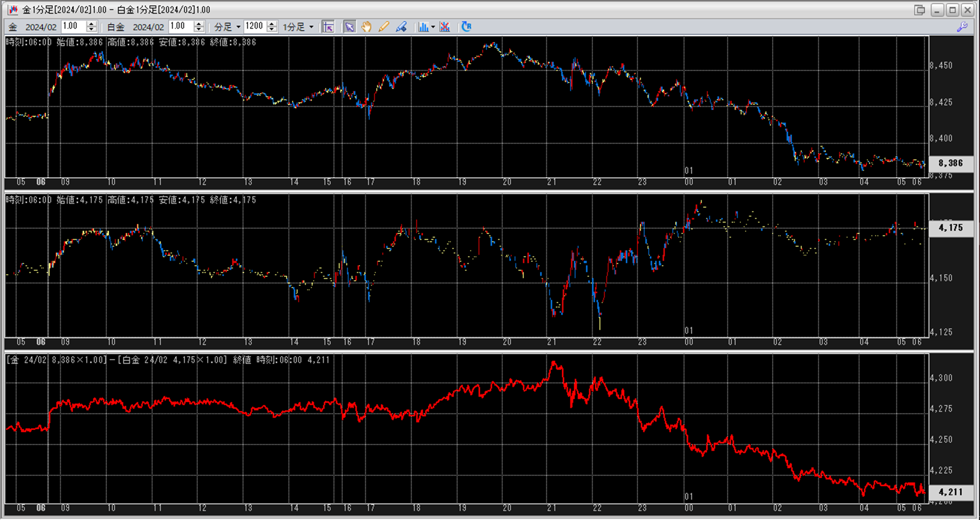Image resolution: width=980 pixels, height=520 pixels.
Task: Click the drawing edit pen tool icon
Action: (x=401, y=27)
